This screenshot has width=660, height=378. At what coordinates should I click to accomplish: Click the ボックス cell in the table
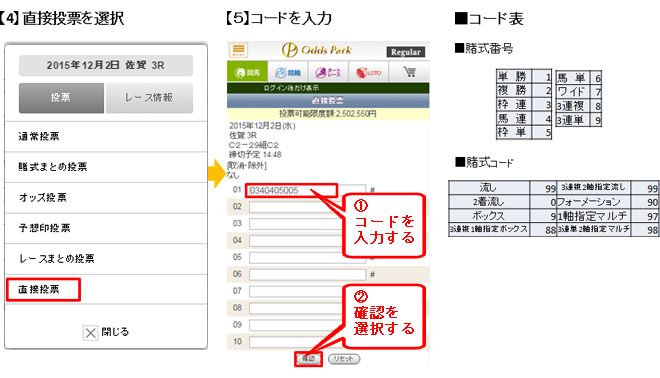point(489,216)
